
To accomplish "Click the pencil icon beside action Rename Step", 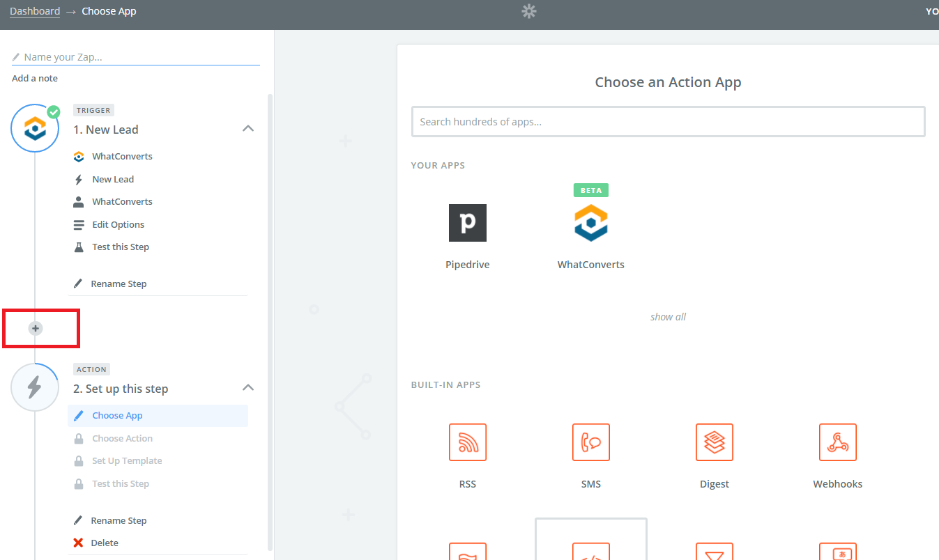I will 78,520.
